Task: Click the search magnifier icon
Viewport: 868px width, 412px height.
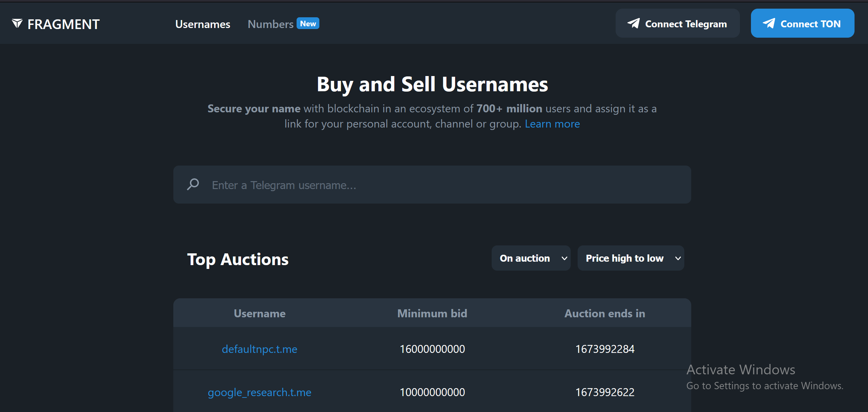Action: click(x=193, y=185)
